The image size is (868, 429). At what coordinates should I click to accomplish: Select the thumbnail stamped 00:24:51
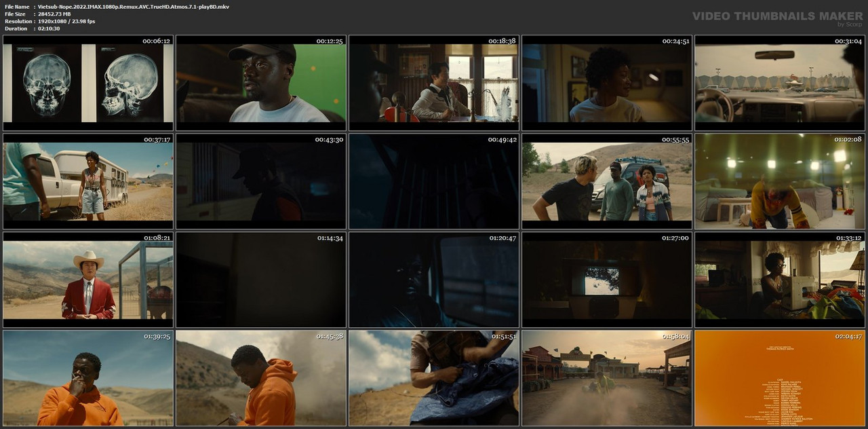607,83
